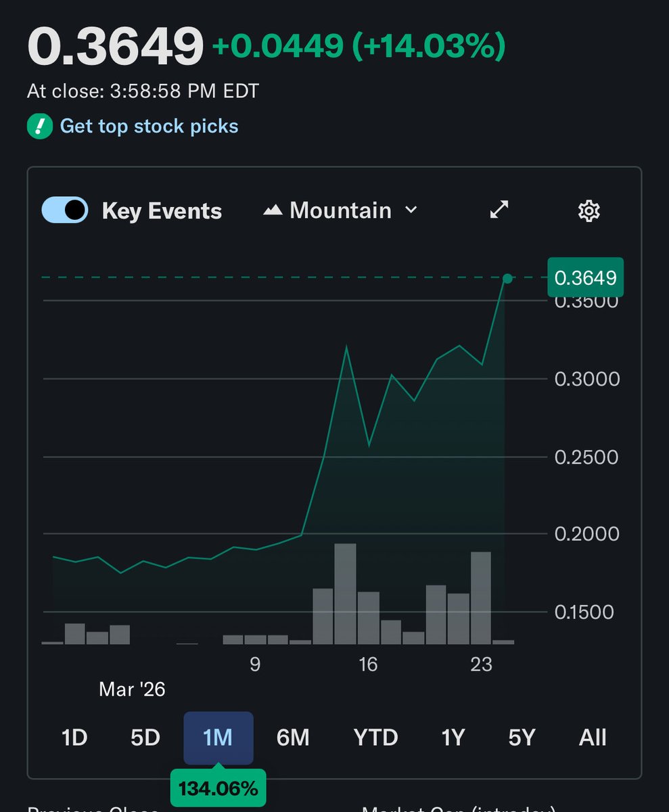Click the latest price point dot on chart
Screen dimensions: 669x812
click(x=507, y=278)
